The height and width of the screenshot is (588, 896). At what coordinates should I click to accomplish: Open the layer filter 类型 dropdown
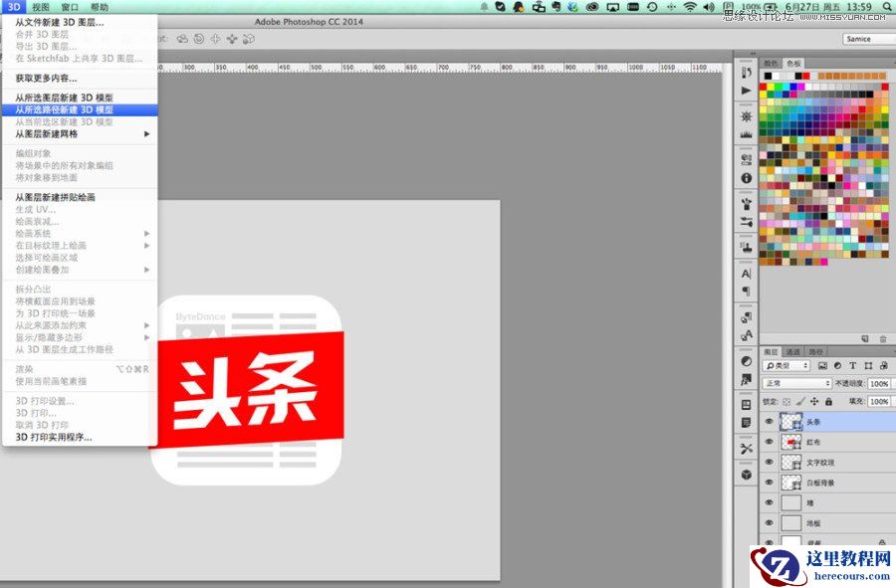(786, 367)
